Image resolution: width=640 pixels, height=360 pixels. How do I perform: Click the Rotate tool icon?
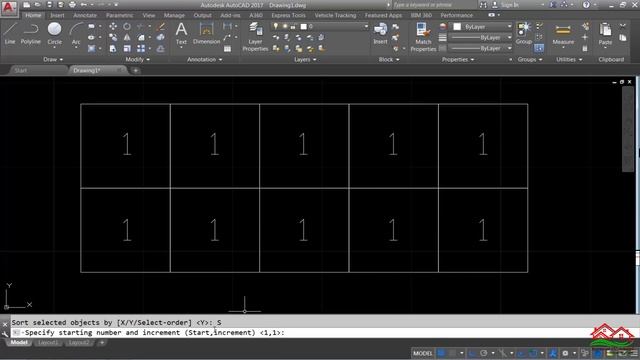(127, 27)
